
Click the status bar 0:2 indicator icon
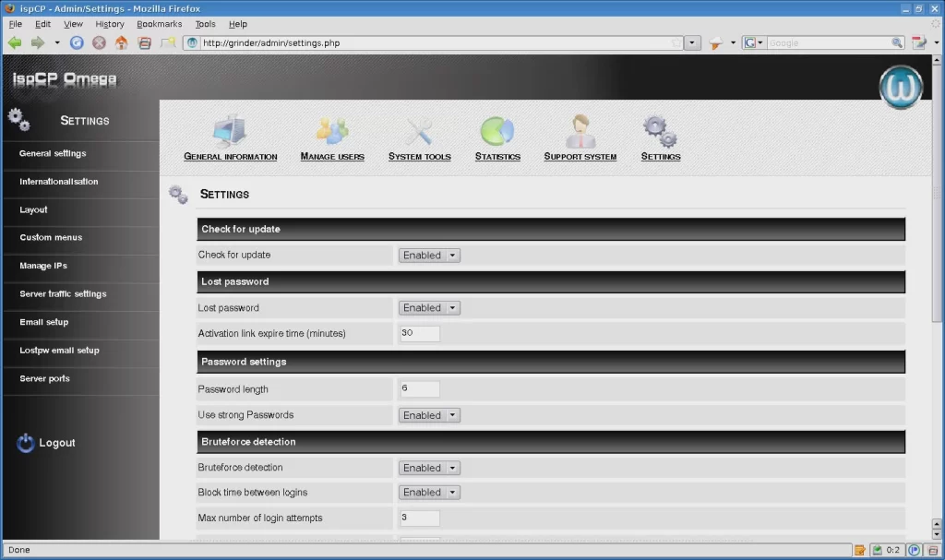(x=878, y=550)
